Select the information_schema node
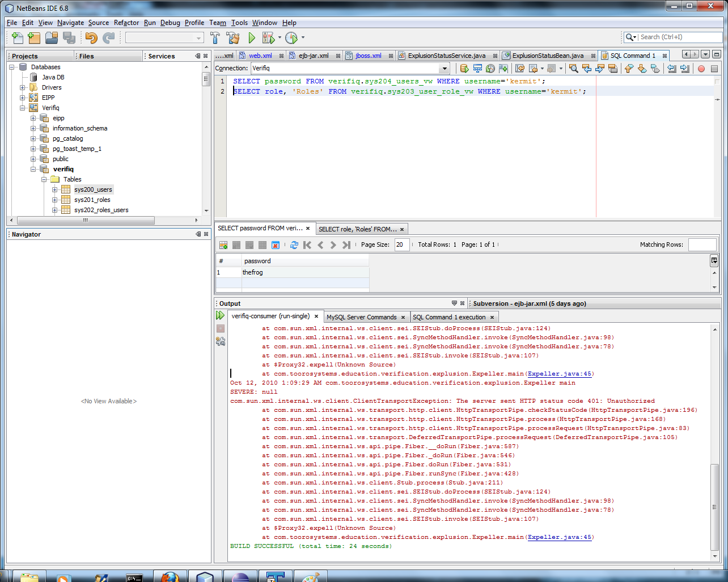The image size is (728, 582). tap(80, 128)
